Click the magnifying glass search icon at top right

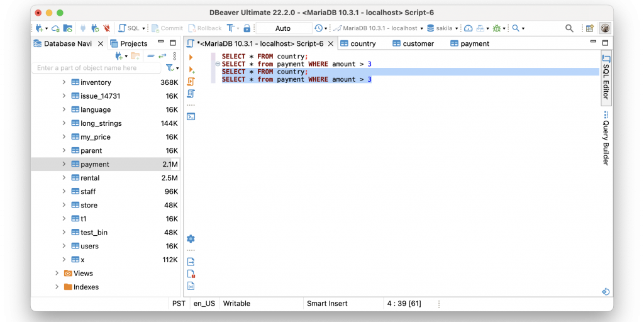[x=569, y=28]
